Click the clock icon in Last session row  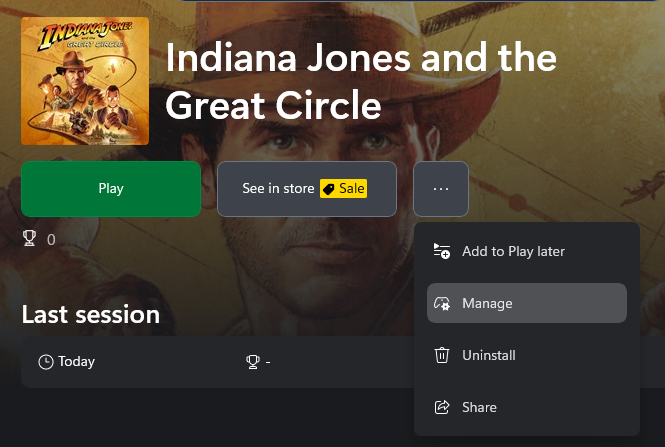coord(46,362)
